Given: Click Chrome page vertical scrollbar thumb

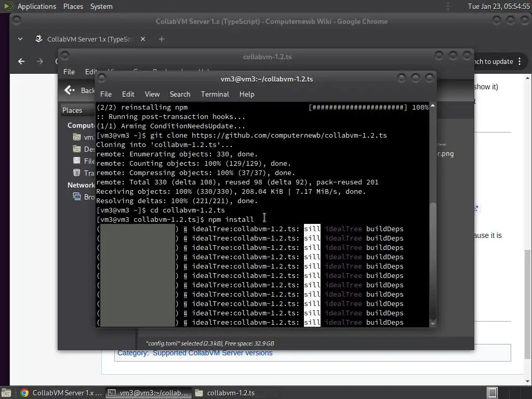Looking at the screenshot, I should click(x=527, y=304).
